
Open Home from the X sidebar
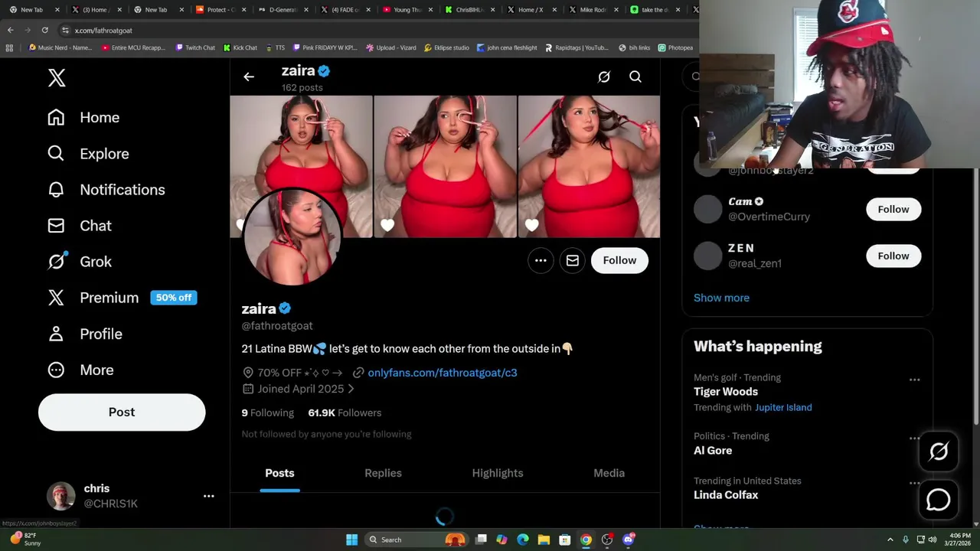[83, 117]
